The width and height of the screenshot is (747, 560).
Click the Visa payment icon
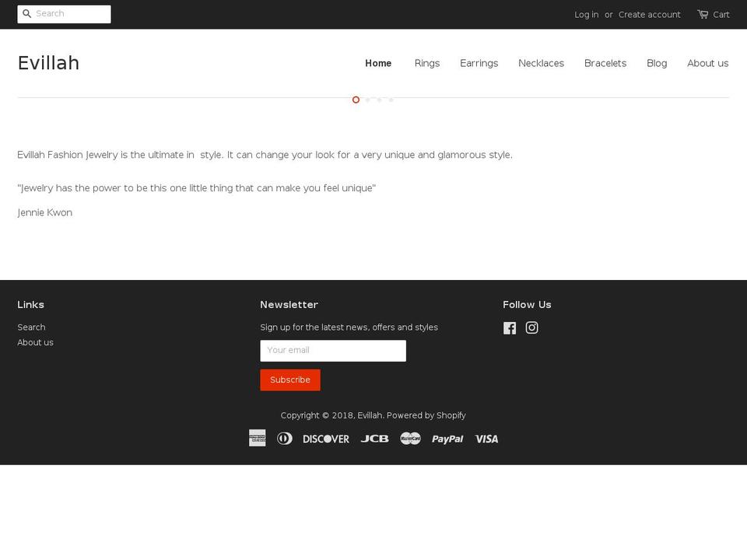pyautogui.click(x=486, y=439)
